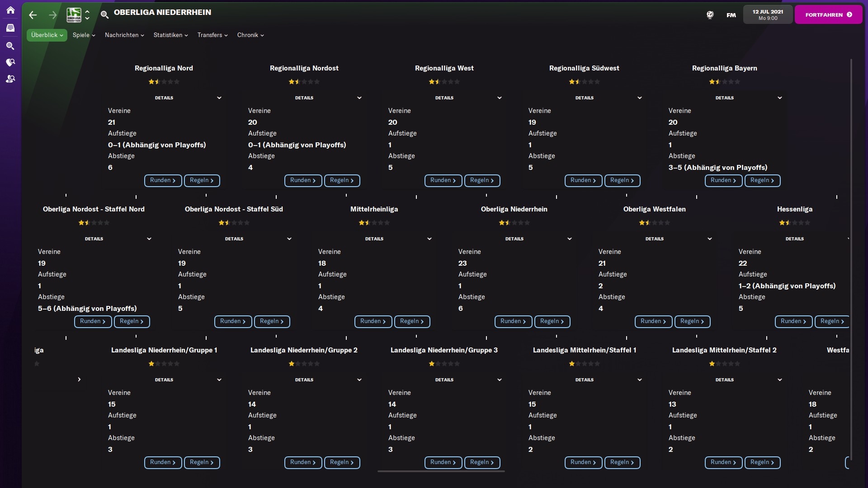Click the Oberliga Niederrhein league logo

tap(74, 15)
